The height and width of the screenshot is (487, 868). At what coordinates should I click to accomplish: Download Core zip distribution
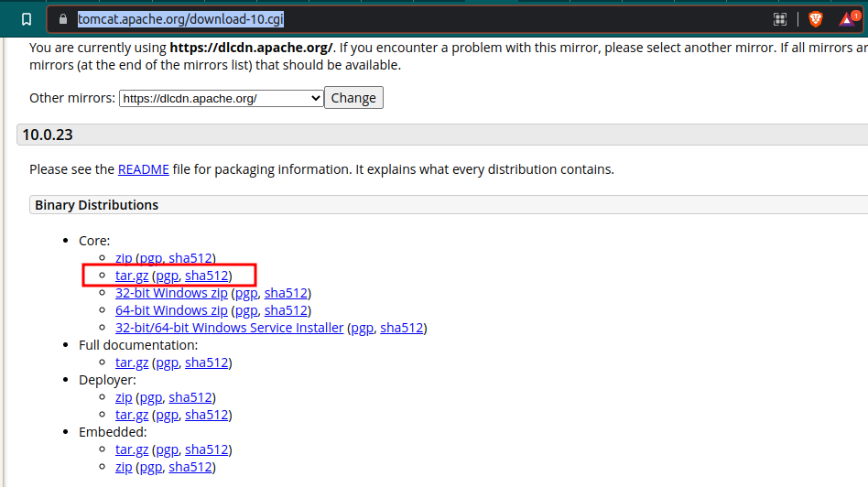pos(124,258)
